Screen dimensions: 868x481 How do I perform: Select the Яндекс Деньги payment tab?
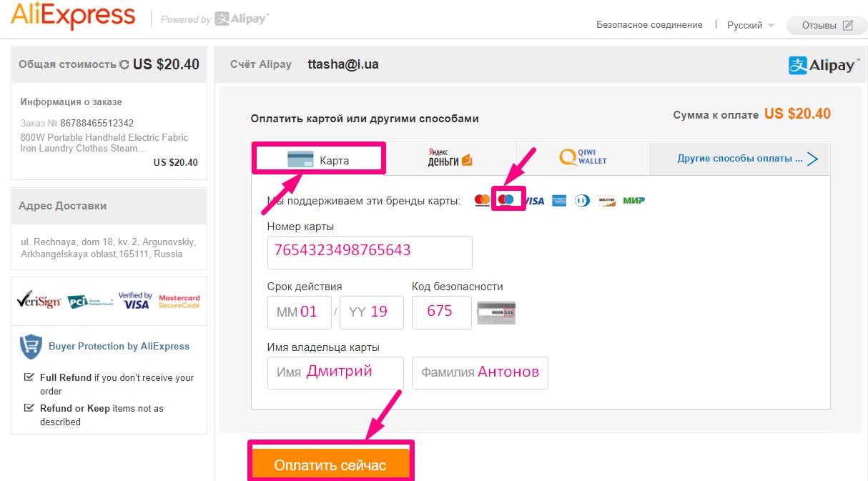tap(450, 158)
